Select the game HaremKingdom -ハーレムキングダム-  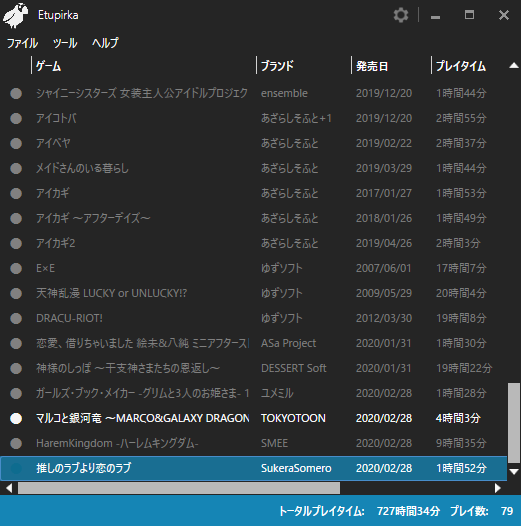(117, 443)
